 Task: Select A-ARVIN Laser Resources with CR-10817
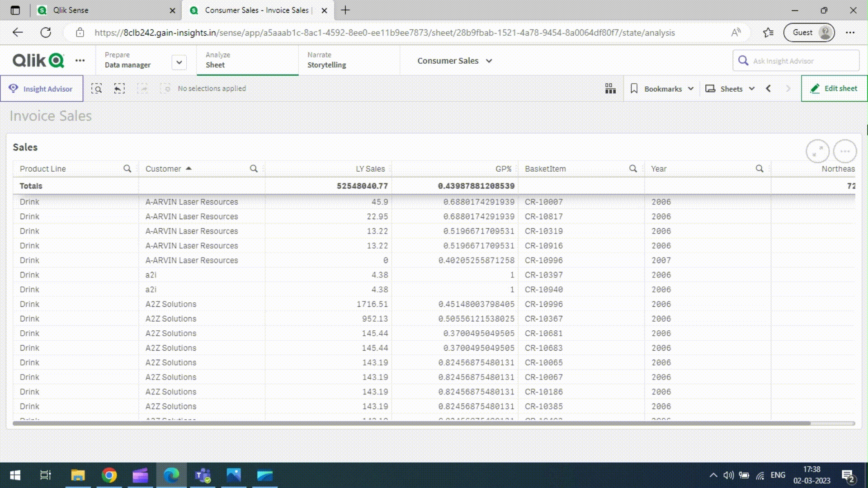(202, 216)
